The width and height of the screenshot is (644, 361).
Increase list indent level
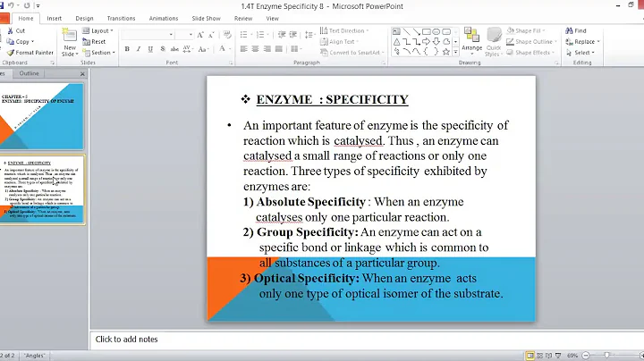coord(293,35)
